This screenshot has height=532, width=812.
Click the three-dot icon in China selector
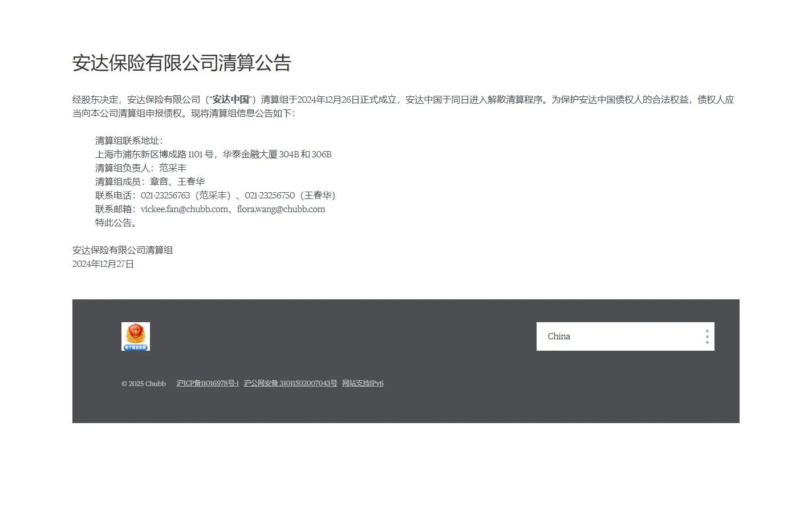point(707,336)
